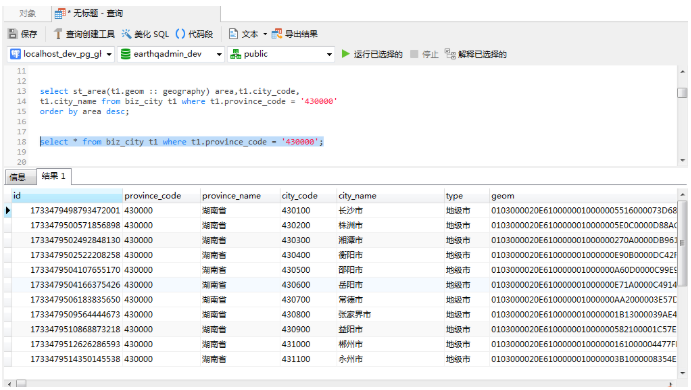Screen dimensions: 691x390
Task: Click the province_name column header
Action: (240, 196)
